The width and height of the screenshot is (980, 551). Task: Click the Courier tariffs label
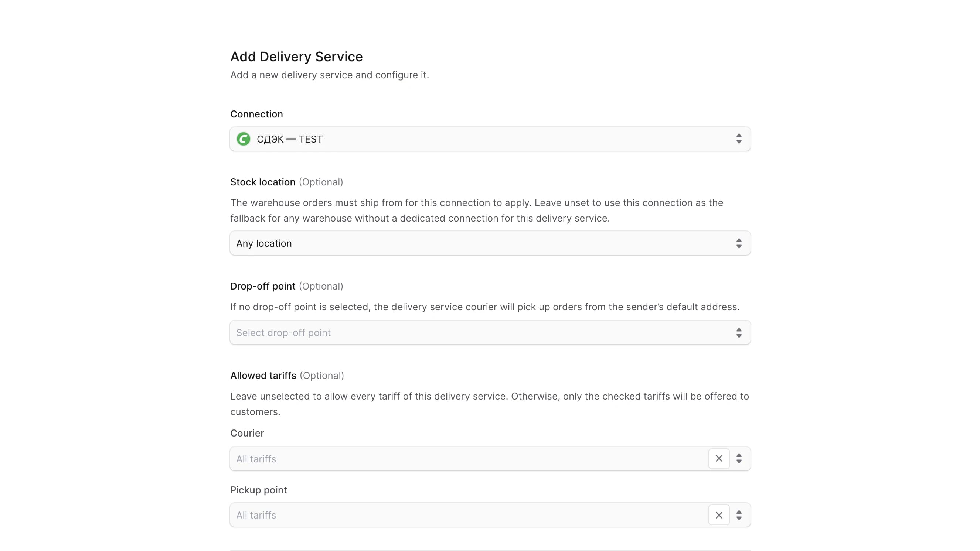247,433
